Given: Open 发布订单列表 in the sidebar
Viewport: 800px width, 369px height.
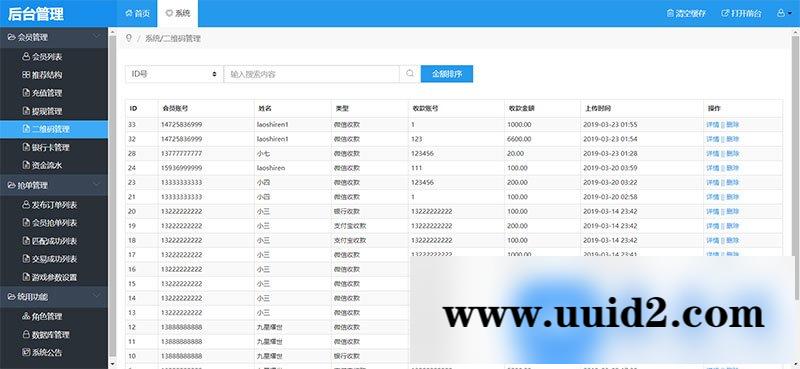Looking at the screenshot, I should [x=49, y=205].
